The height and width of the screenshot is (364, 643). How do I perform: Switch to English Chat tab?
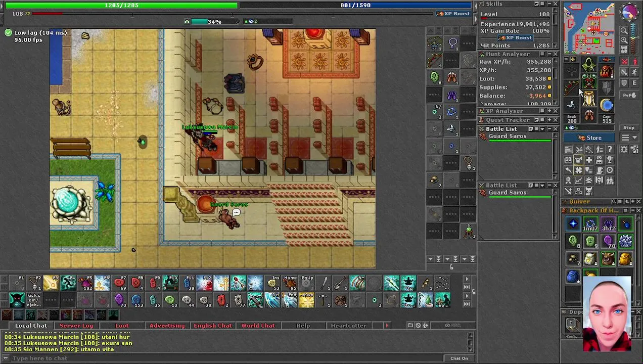(212, 326)
